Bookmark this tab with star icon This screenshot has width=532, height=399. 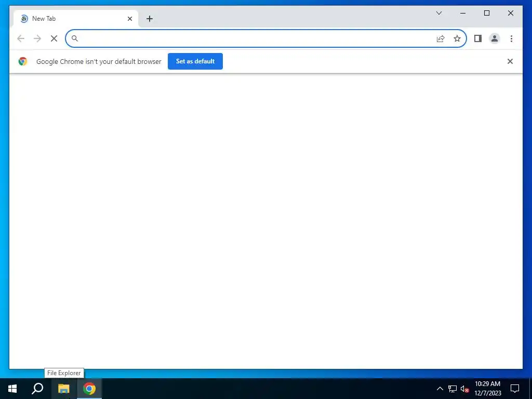[457, 38]
